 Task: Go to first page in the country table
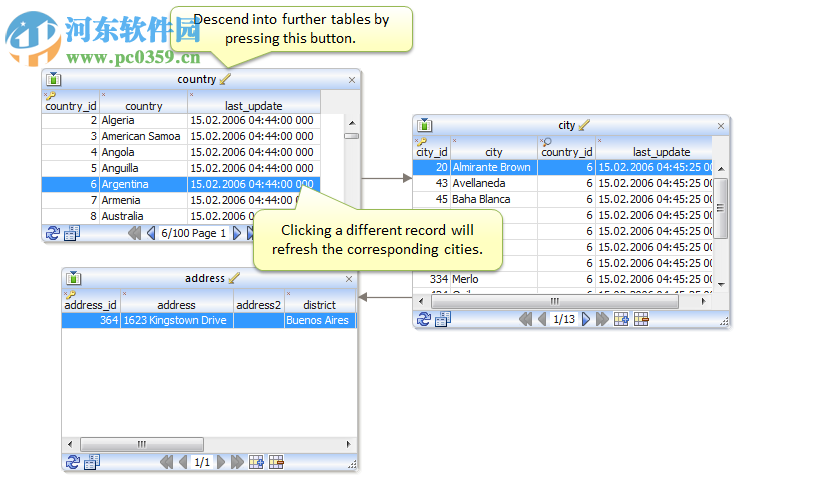pyautogui.click(x=134, y=233)
